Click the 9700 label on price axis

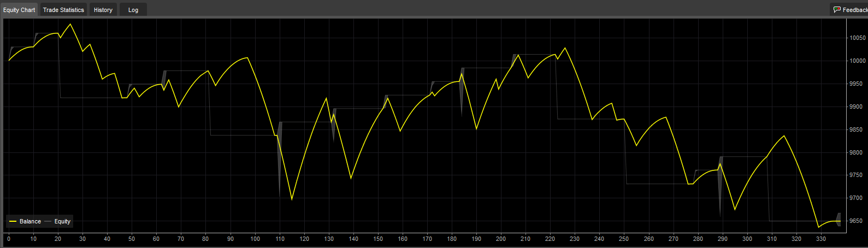(x=855, y=198)
